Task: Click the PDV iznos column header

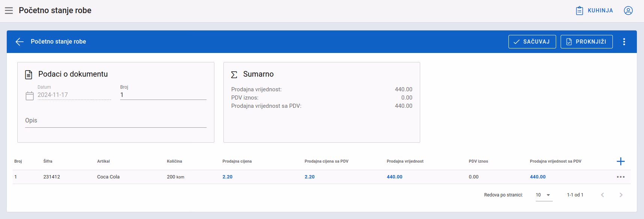Action: point(478,162)
